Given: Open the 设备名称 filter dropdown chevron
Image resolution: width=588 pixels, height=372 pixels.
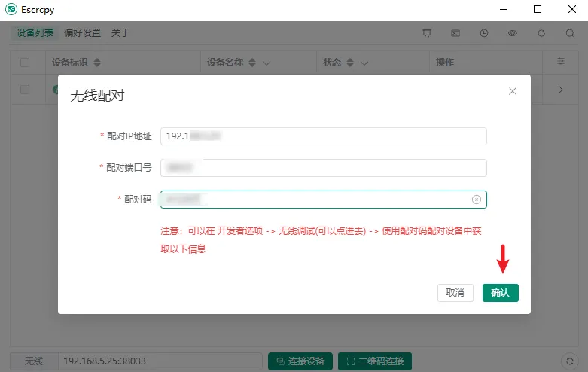Looking at the screenshot, I should [267, 63].
